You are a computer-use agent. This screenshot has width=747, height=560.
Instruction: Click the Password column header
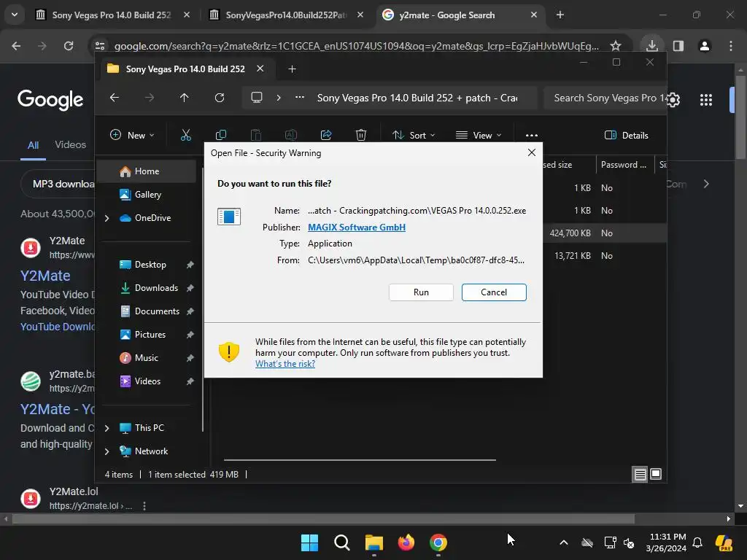coord(624,165)
